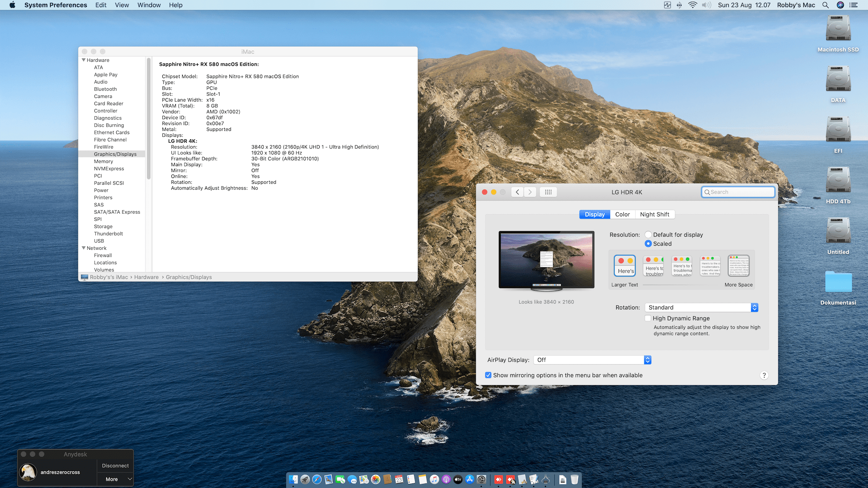Screen dimensions: 868x488
Task: Choose the second scaled resolution thumbnail
Action: [654, 266]
